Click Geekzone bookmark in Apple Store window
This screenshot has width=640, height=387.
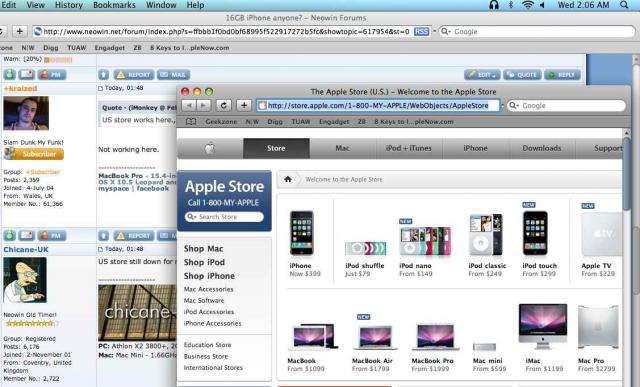pos(221,122)
